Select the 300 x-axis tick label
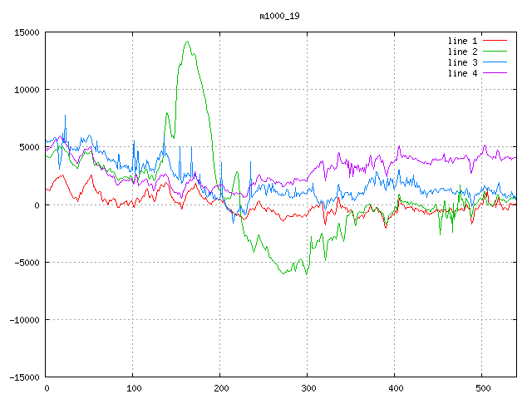 coord(307,388)
